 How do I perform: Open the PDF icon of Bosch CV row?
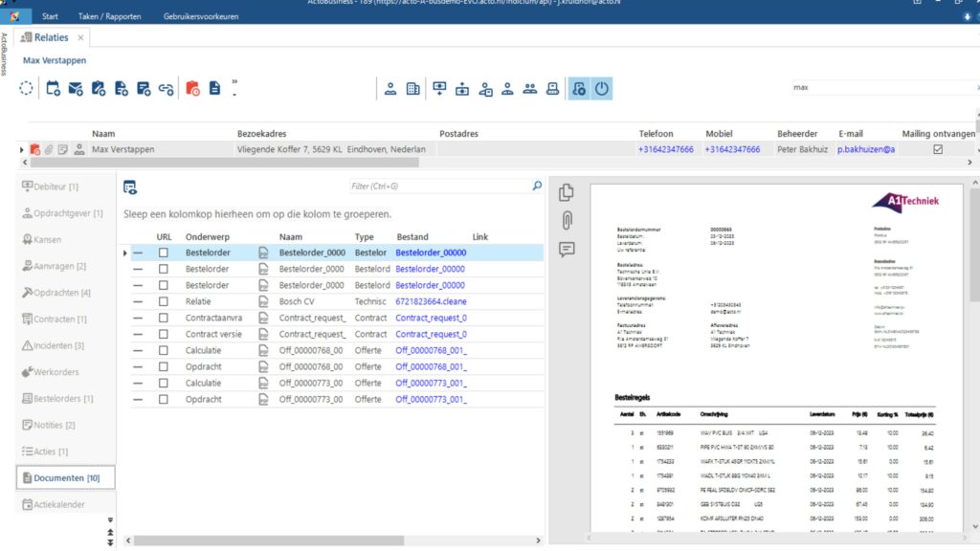(264, 301)
